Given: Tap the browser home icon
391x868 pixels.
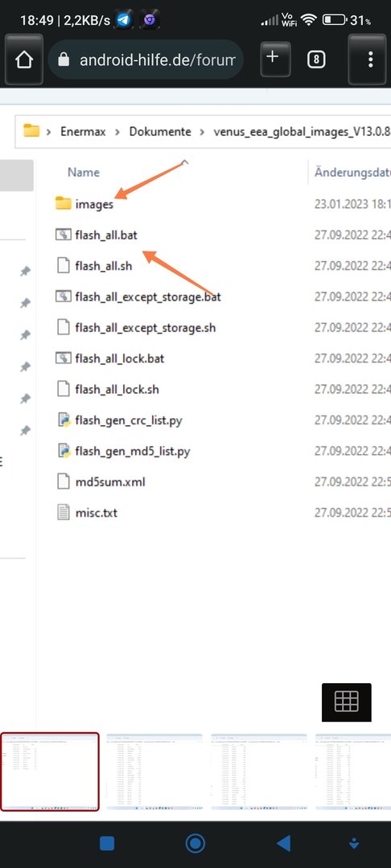Looking at the screenshot, I should (24, 59).
